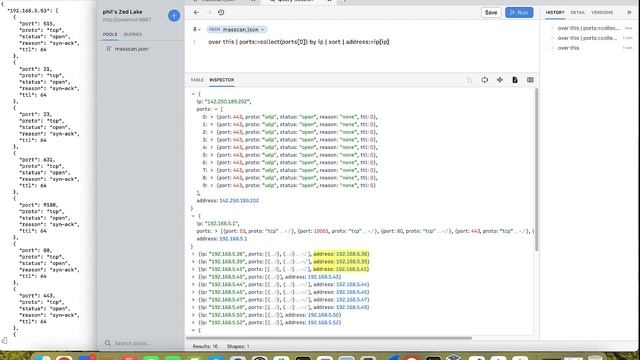Image resolution: width=640 pixels, height=360 pixels.
Task: Click the results vertical scrollbar
Action: pos(536,169)
